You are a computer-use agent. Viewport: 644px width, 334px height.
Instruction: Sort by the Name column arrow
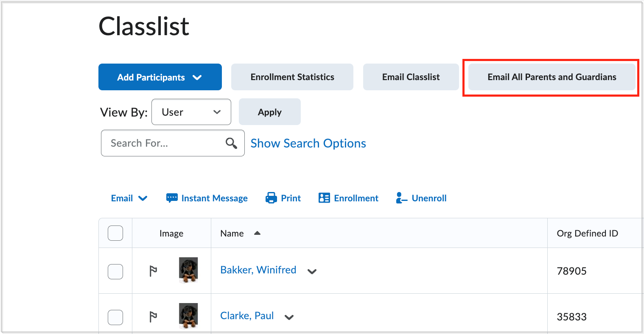tap(258, 233)
